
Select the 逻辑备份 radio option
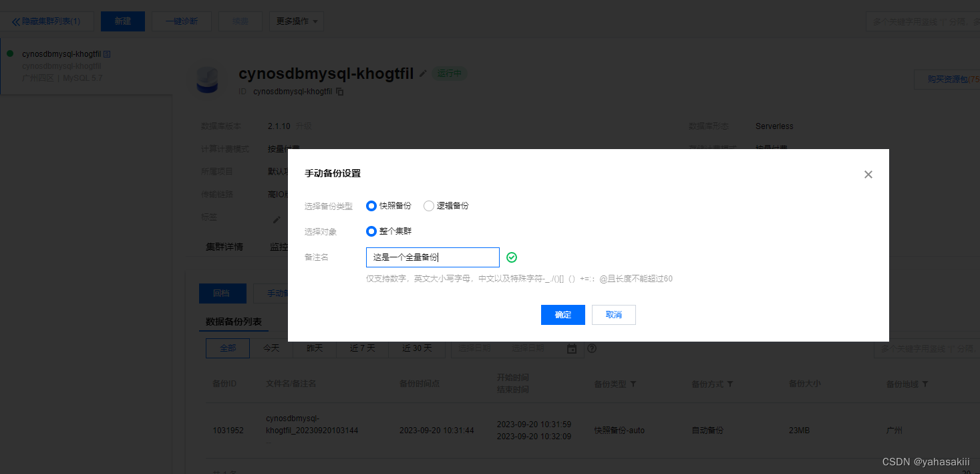(429, 206)
